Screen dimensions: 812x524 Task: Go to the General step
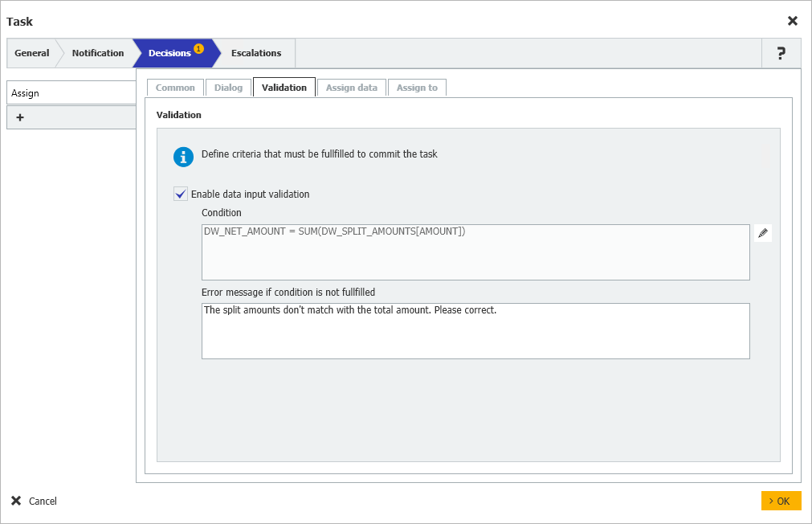click(x=32, y=53)
